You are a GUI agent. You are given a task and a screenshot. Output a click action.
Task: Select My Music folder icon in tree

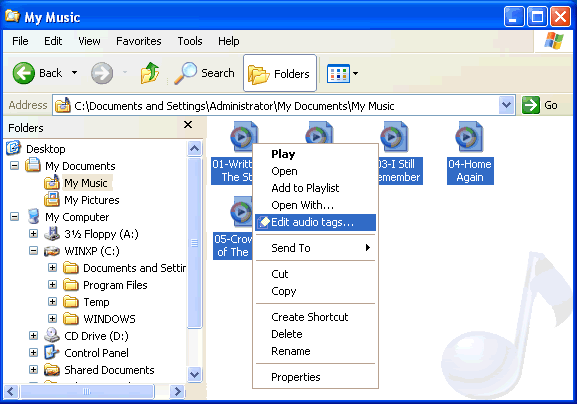point(52,182)
